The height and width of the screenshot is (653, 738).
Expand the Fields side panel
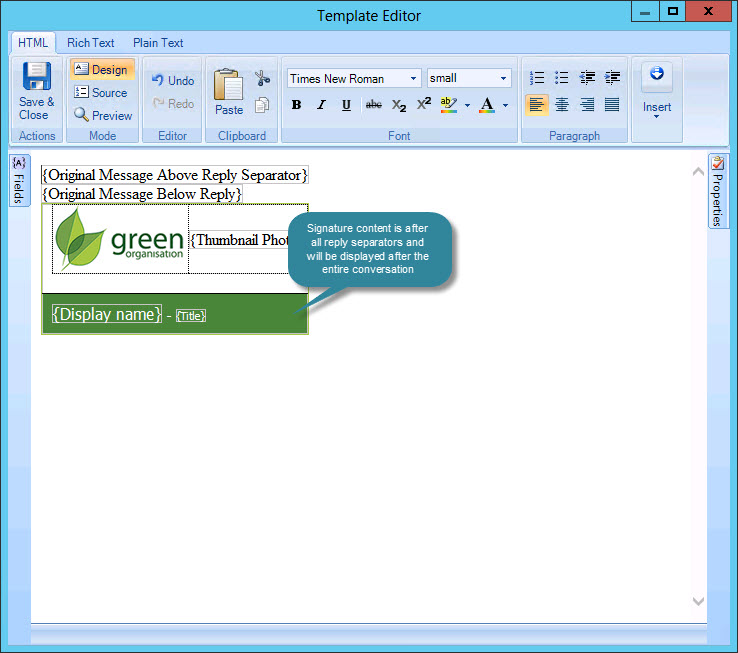click(x=19, y=180)
